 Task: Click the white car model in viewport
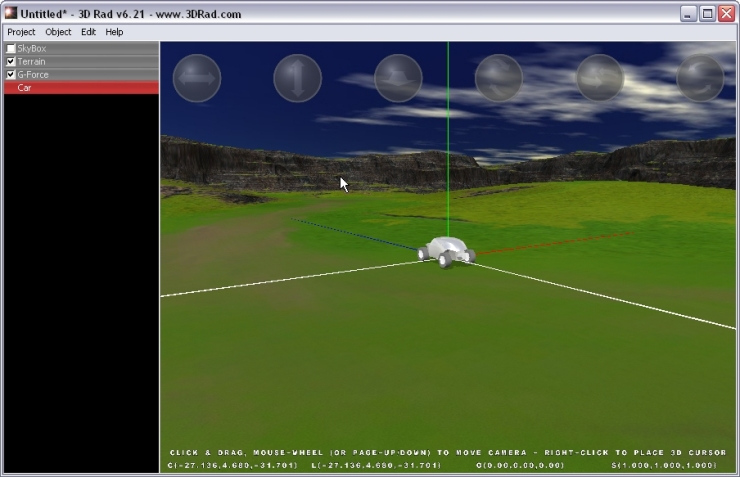click(x=446, y=252)
